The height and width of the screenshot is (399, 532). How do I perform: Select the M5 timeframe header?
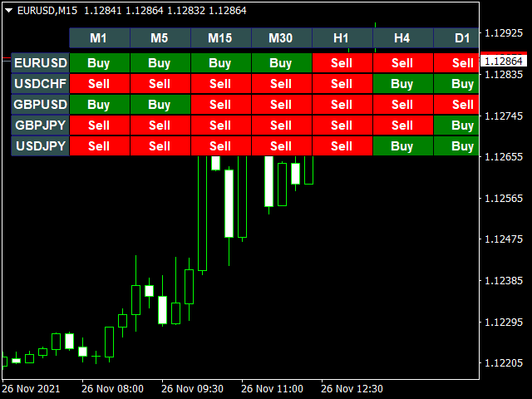(160, 38)
